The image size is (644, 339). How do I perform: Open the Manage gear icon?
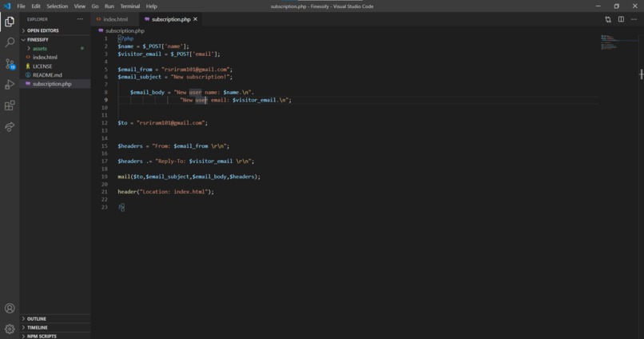click(10, 329)
